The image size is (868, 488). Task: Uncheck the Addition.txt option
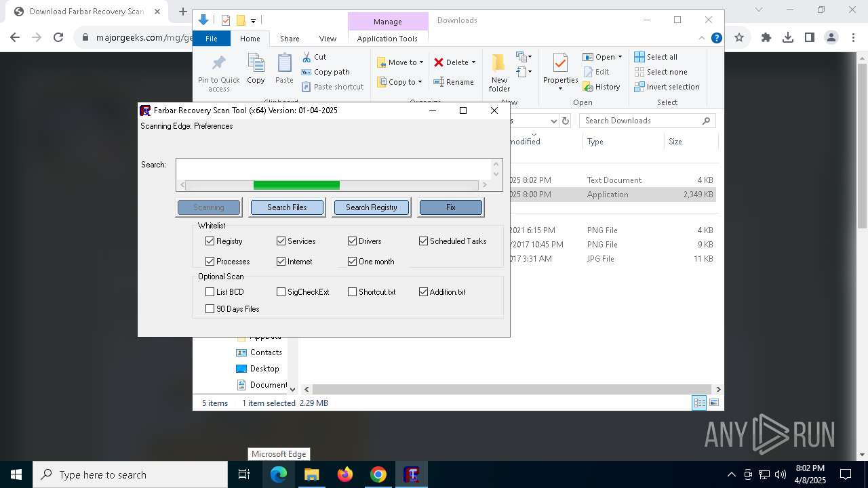pos(423,291)
